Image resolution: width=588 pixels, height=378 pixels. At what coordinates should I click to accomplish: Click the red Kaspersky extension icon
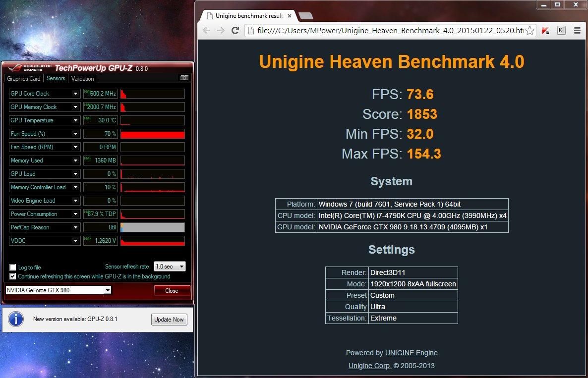546,31
